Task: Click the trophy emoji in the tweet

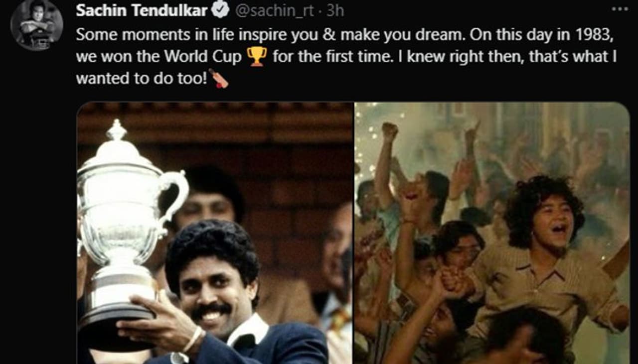Action: coord(257,56)
